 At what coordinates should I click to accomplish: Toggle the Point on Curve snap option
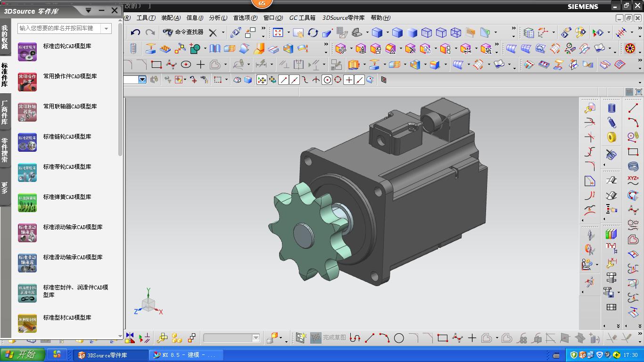tap(359, 80)
